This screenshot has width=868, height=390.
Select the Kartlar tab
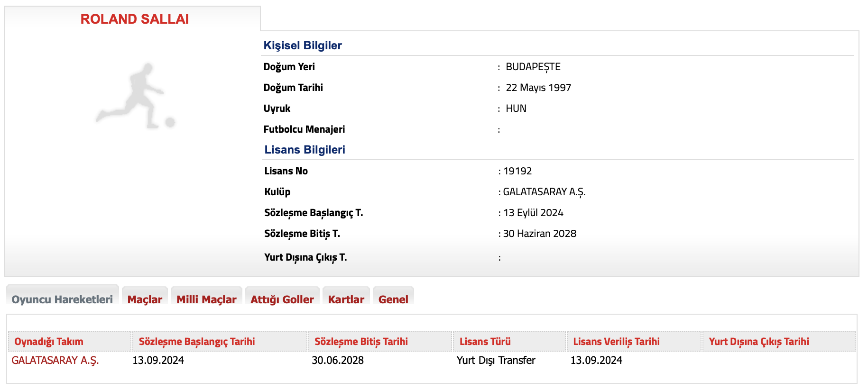point(346,299)
